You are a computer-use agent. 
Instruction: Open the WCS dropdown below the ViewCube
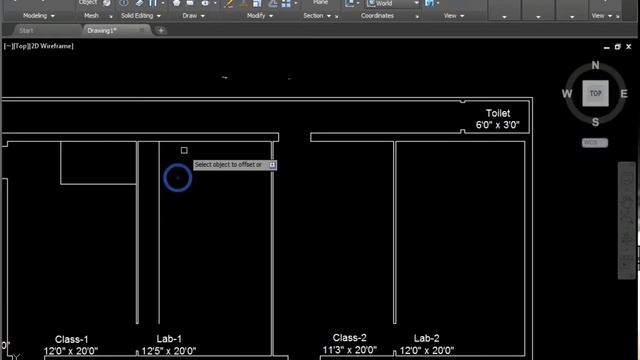tap(595, 143)
